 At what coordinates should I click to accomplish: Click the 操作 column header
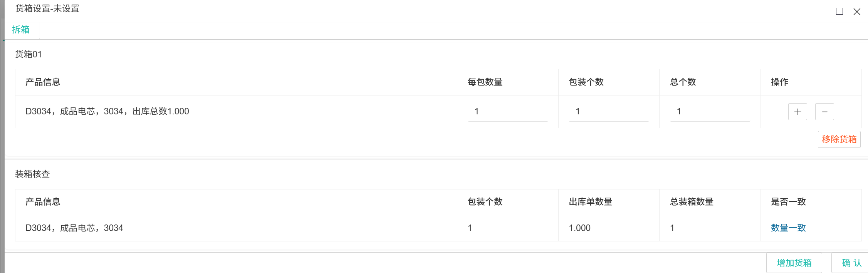click(x=779, y=82)
